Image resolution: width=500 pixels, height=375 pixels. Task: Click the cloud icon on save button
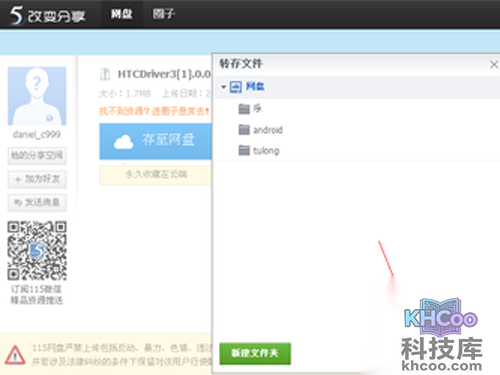click(x=123, y=142)
